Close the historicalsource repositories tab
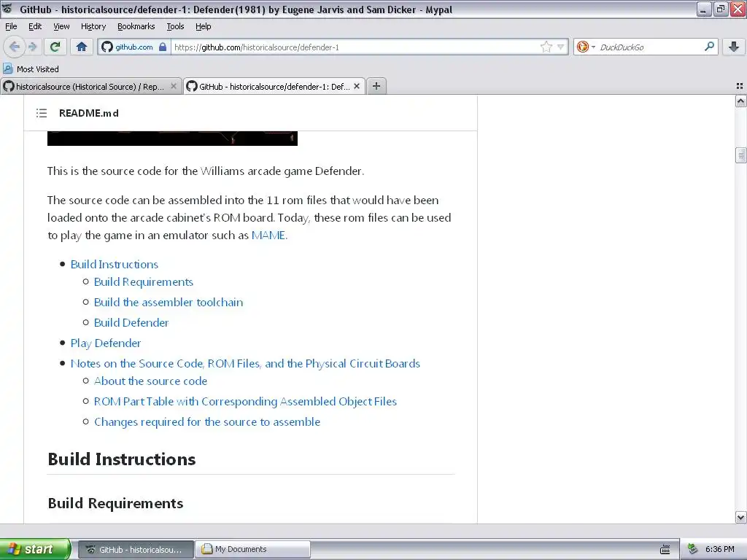This screenshot has height=560, width=747. 174,86
